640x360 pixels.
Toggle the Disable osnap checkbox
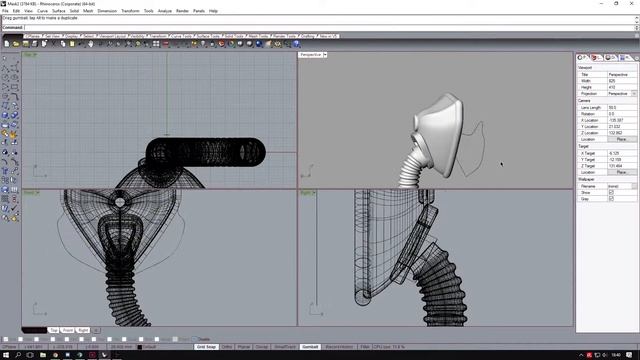(194, 339)
